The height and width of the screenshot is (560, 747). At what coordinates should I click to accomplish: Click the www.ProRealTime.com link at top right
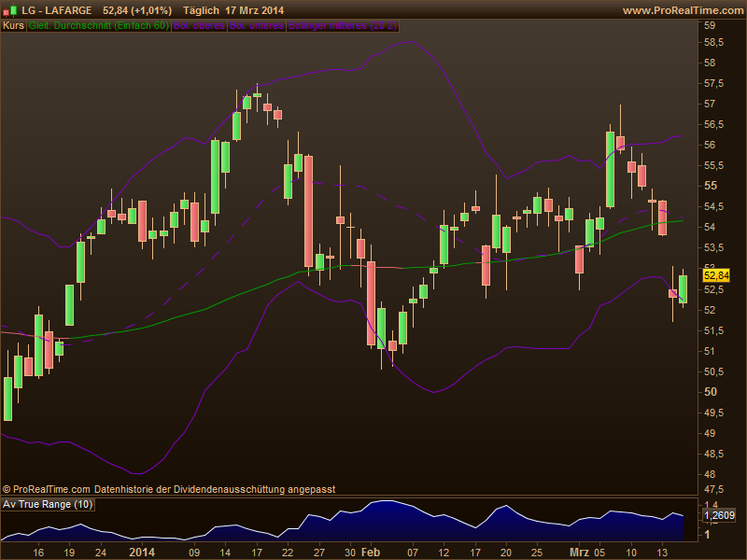click(x=684, y=10)
